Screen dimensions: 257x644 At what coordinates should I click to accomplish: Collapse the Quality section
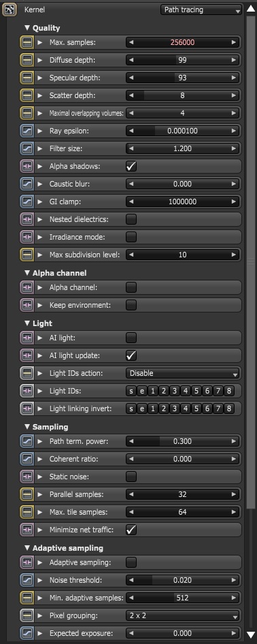pyautogui.click(x=42, y=28)
